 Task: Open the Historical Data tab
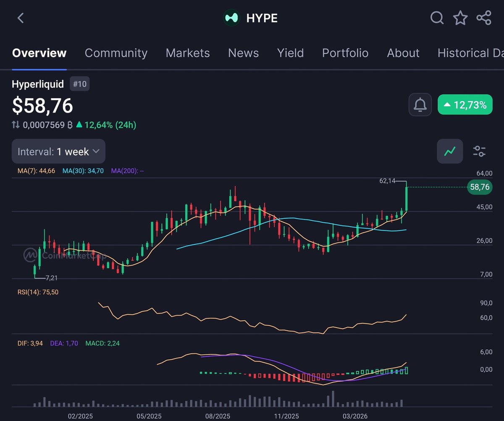(x=470, y=53)
